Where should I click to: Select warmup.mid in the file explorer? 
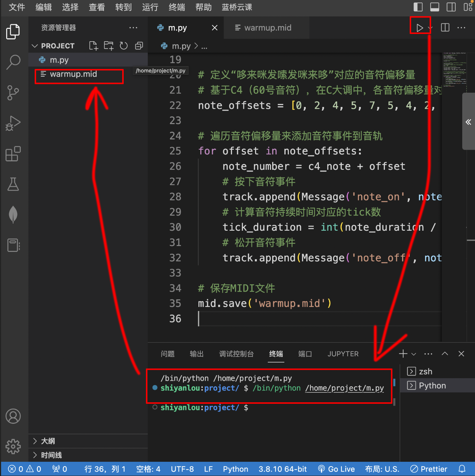pos(73,74)
